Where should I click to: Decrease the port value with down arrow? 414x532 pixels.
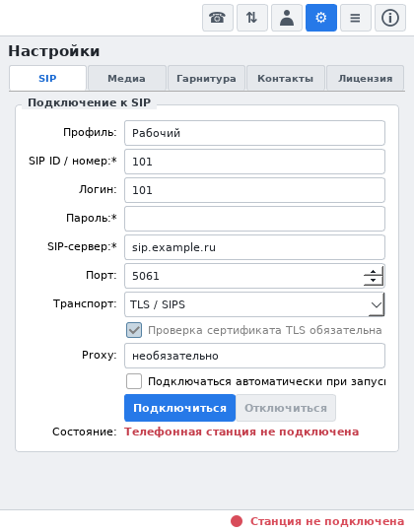pyautogui.click(x=373, y=280)
